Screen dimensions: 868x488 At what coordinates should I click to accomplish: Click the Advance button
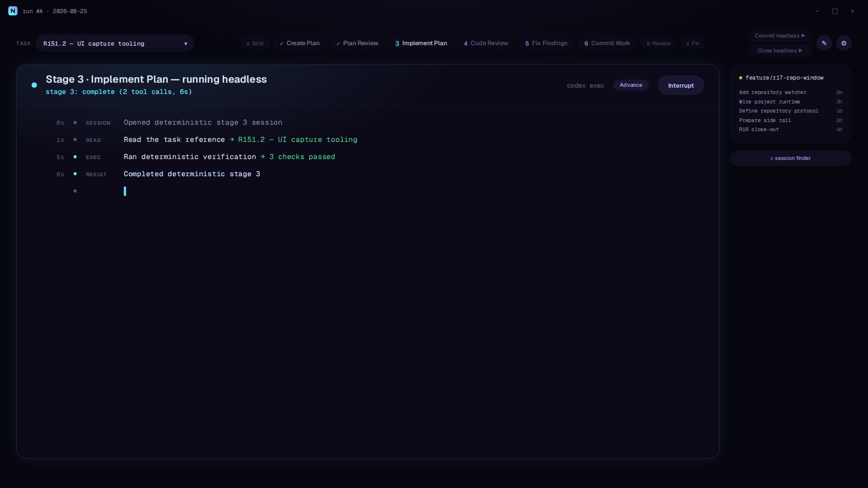pos(631,85)
